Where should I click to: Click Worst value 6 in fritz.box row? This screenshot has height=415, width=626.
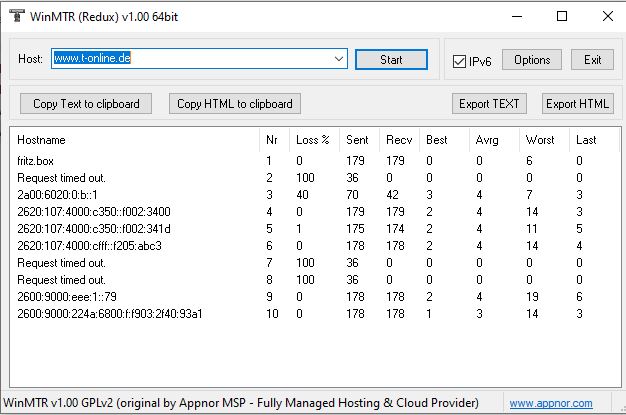tap(529, 161)
